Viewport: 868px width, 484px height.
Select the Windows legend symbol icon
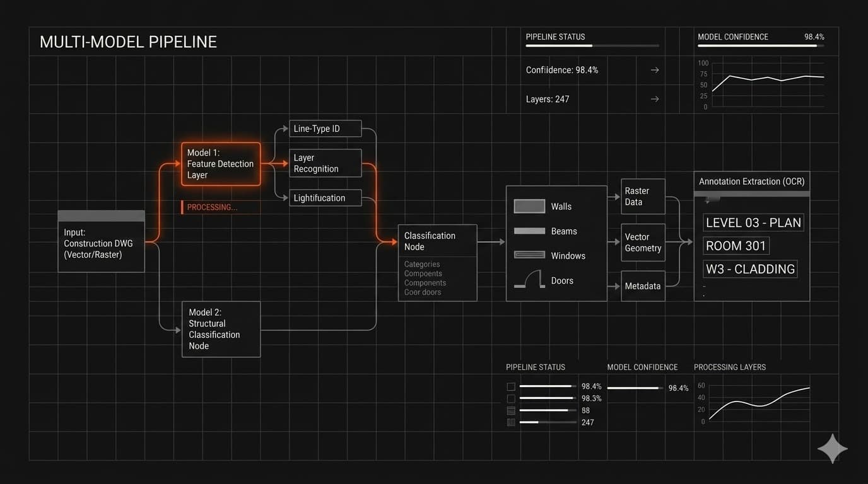(x=529, y=255)
